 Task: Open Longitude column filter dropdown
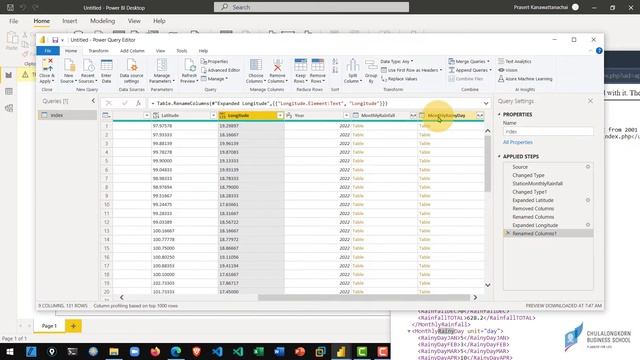pyautogui.click(x=280, y=116)
